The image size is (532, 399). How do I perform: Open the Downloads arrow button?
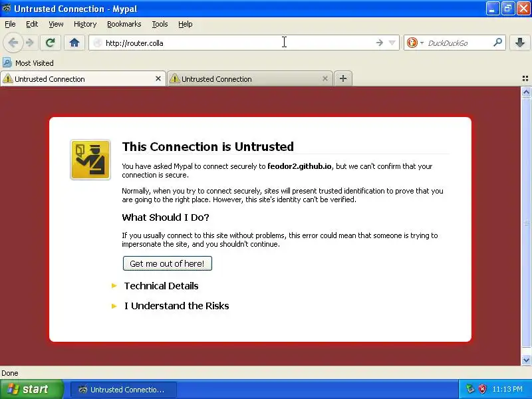pos(520,43)
